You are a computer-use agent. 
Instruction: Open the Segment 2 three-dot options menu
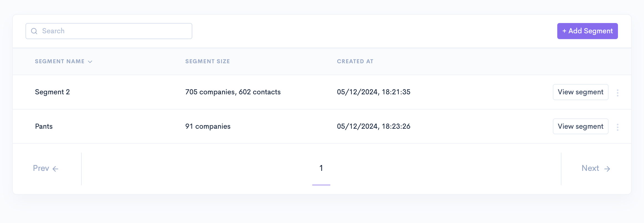pos(617,93)
